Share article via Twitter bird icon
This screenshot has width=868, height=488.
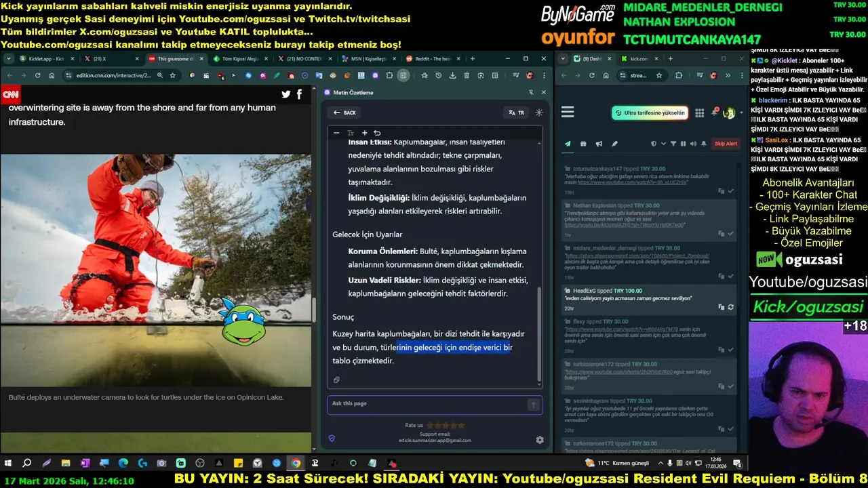coord(286,95)
